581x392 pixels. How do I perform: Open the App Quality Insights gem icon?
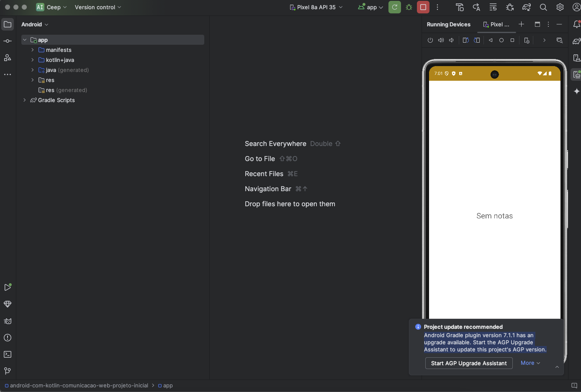(8, 304)
